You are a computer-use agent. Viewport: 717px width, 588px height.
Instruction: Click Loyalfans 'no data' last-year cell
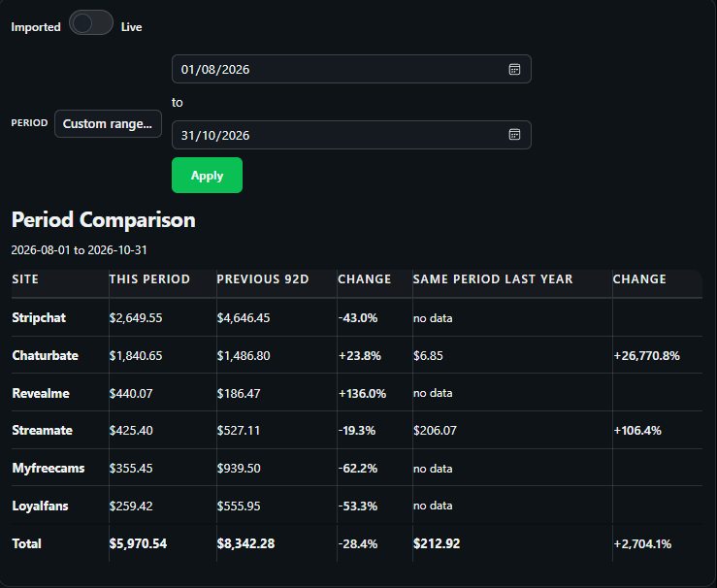tap(433, 506)
